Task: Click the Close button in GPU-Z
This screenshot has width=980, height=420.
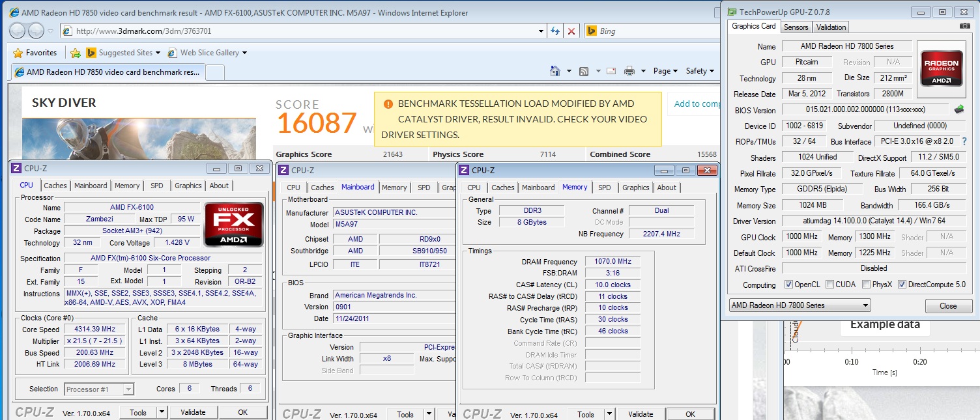Action: click(x=948, y=306)
